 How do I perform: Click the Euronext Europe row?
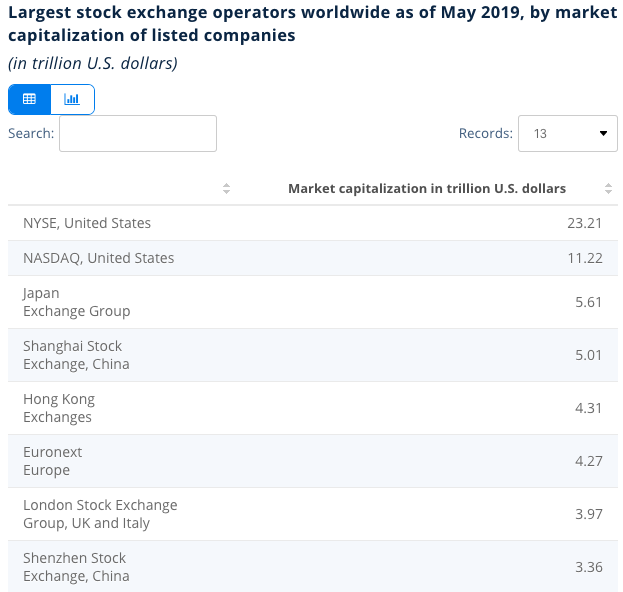click(313, 461)
